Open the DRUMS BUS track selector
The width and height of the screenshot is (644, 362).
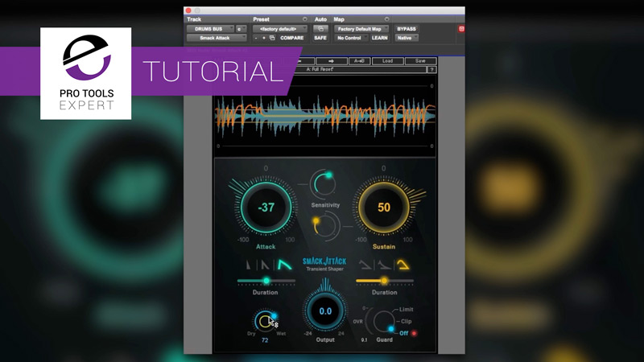210,29
